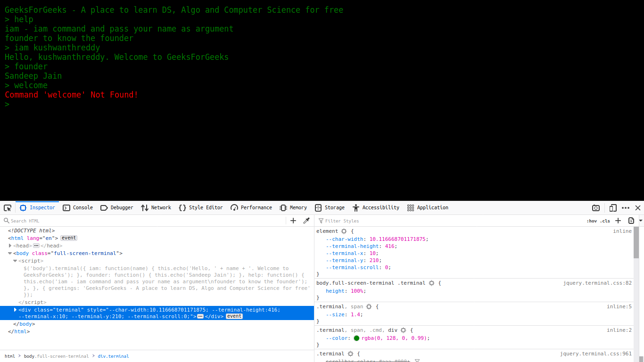The height and width of the screenshot is (362, 644).
Task: Show event listeners badge on div.terminal element
Action: pyautogui.click(x=234, y=316)
